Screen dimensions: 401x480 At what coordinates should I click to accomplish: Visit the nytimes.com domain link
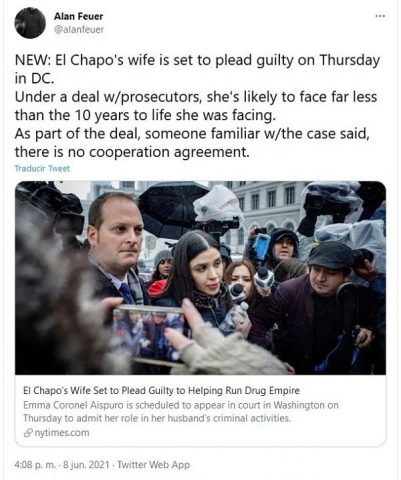pyautogui.click(x=62, y=433)
